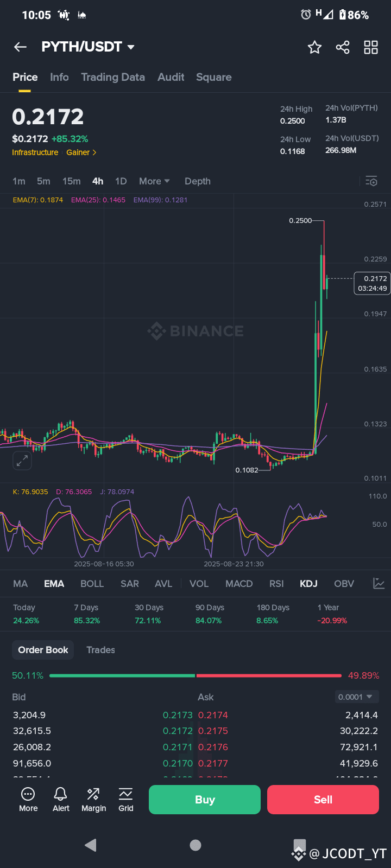Open the PYTH/USDT pair selector dropdown
Image resolution: width=391 pixels, height=868 pixels.
[88, 47]
